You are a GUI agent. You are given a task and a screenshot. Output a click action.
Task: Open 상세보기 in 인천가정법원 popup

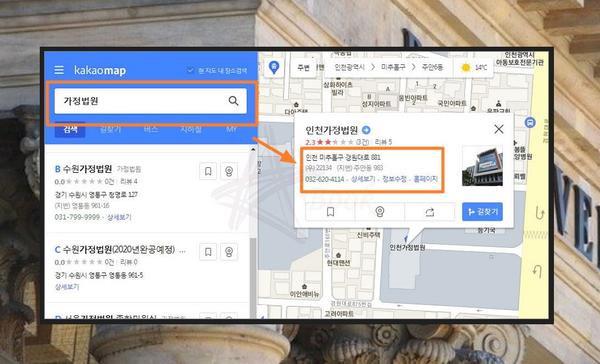(363, 179)
